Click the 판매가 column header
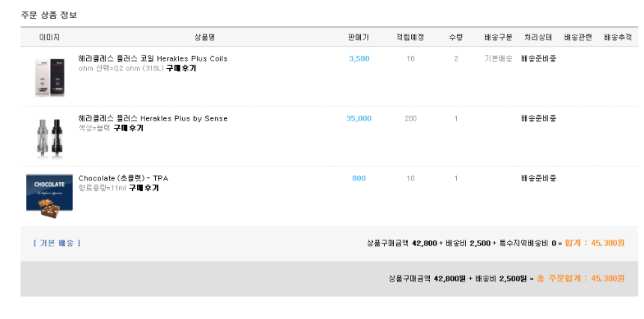 tap(359, 37)
